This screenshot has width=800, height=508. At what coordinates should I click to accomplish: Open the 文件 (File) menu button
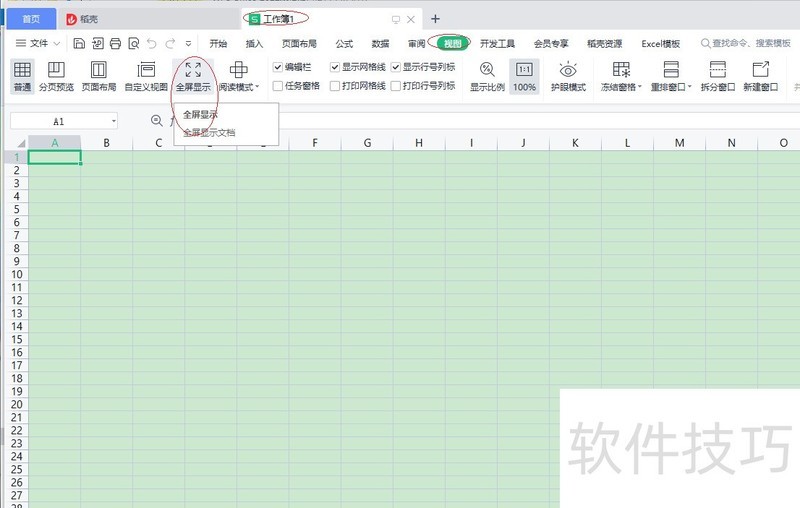pyautogui.click(x=38, y=43)
